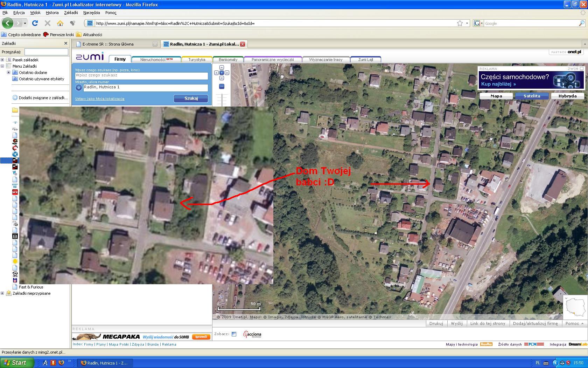
Task: Go forward with the Firefox forward arrow
Action: [18, 23]
